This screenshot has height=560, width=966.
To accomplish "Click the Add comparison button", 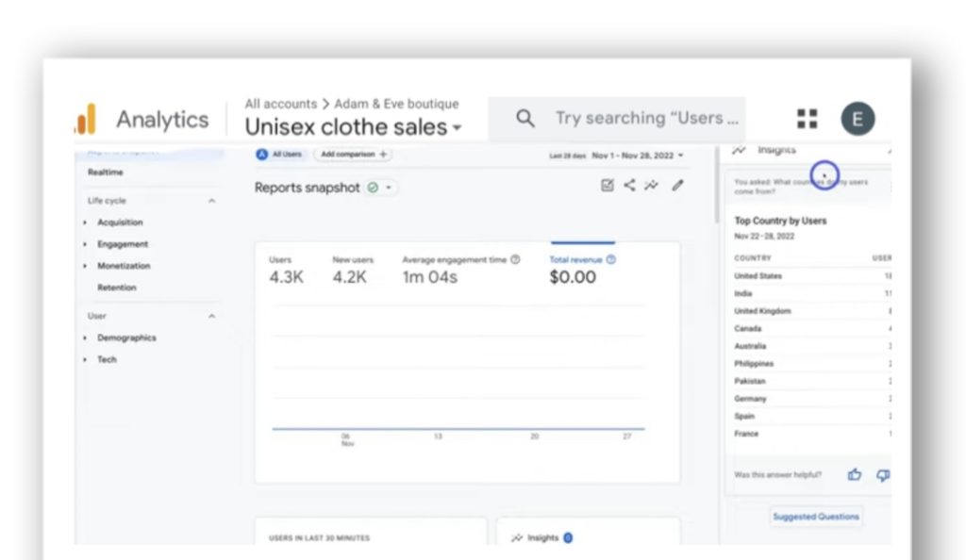I will 353,154.
